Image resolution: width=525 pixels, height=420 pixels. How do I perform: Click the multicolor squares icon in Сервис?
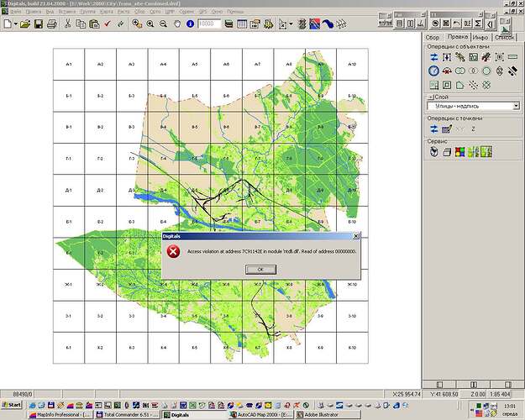[x=460, y=152]
